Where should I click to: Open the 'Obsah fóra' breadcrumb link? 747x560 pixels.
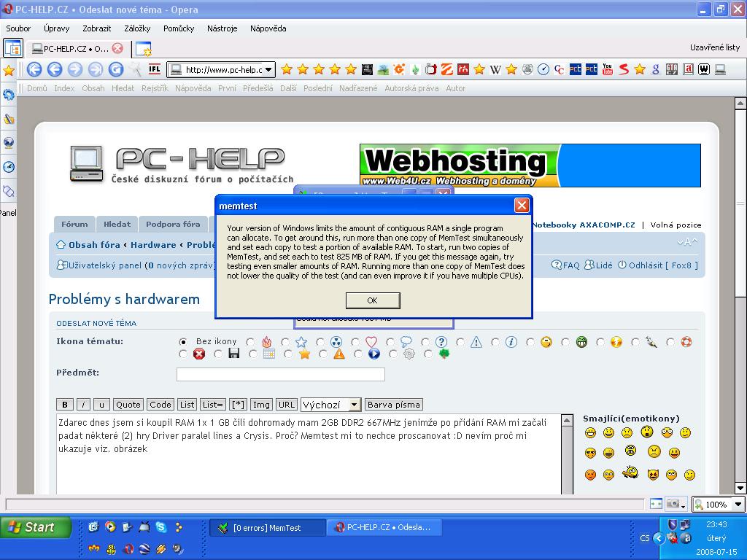[x=94, y=245]
